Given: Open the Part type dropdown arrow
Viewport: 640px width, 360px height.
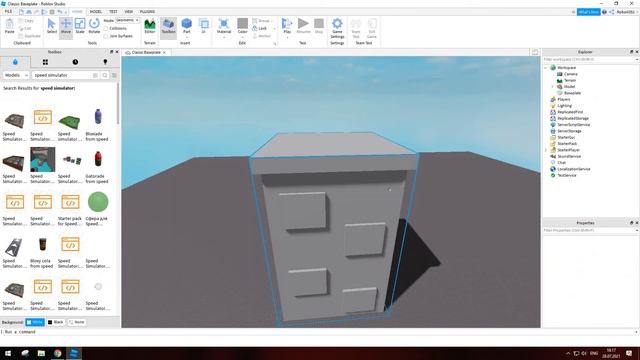Looking at the screenshot, I should [187, 38].
